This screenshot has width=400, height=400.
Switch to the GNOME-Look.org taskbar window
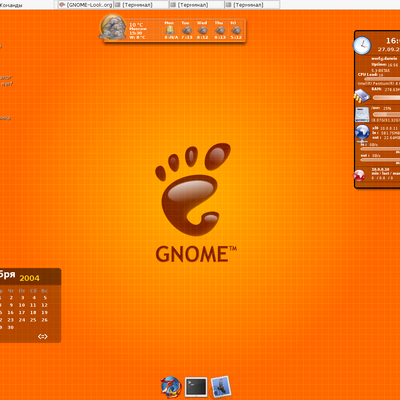(x=86, y=5)
